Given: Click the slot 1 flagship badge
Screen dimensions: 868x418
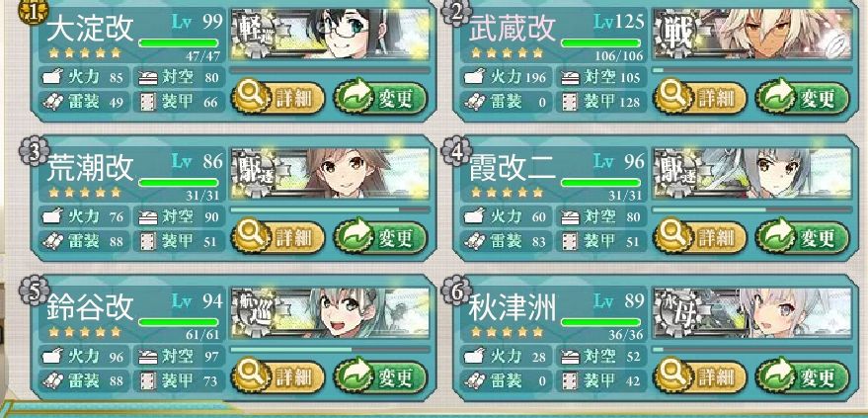Looking at the screenshot, I should pyautogui.click(x=34, y=12).
